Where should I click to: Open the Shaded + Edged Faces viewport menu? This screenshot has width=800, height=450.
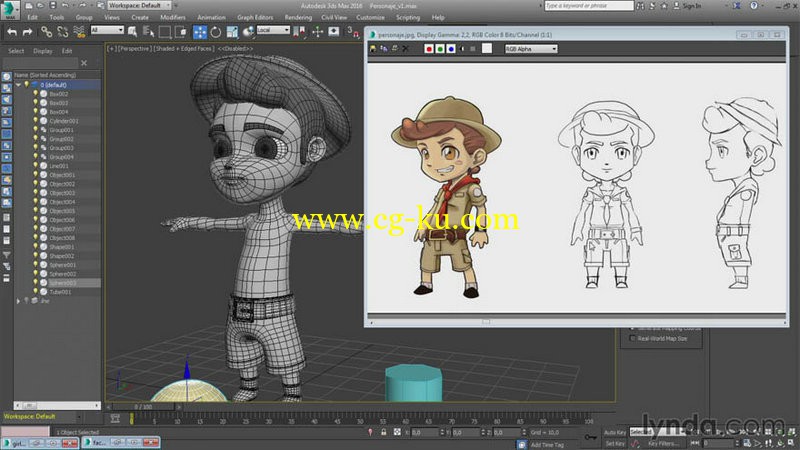coord(183,49)
